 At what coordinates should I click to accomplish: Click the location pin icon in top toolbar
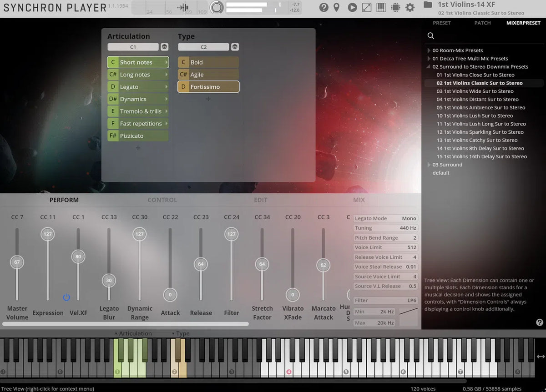pos(336,7)
